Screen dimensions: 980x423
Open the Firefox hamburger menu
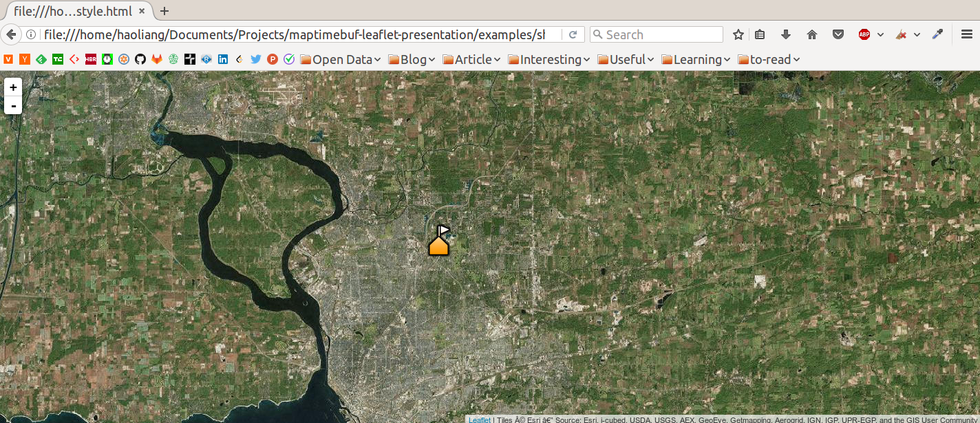[966, 34]
